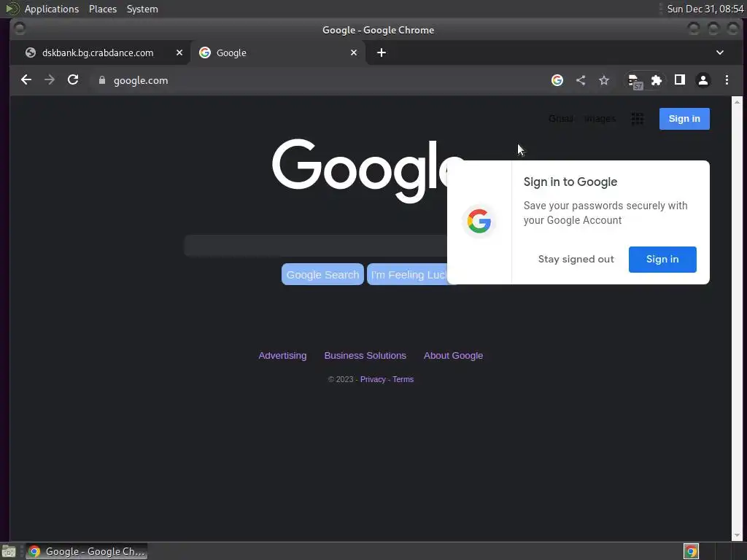Select Google Chrome taskbar window button
747x560 pixels.
87,551
